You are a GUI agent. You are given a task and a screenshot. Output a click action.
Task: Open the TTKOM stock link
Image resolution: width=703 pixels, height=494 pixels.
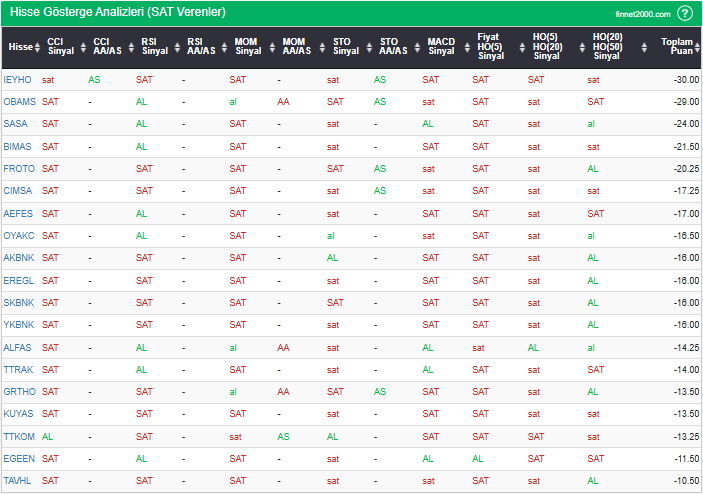coord(19,436)
